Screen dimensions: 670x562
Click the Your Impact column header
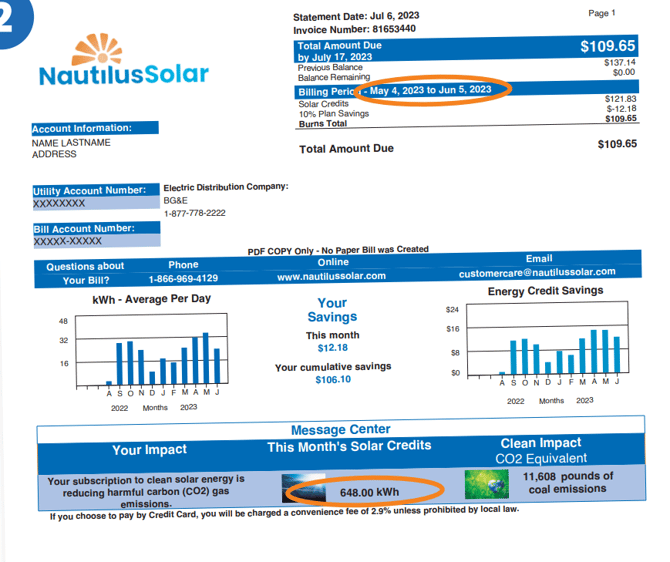pyautogui.click(x=150, y=450)
